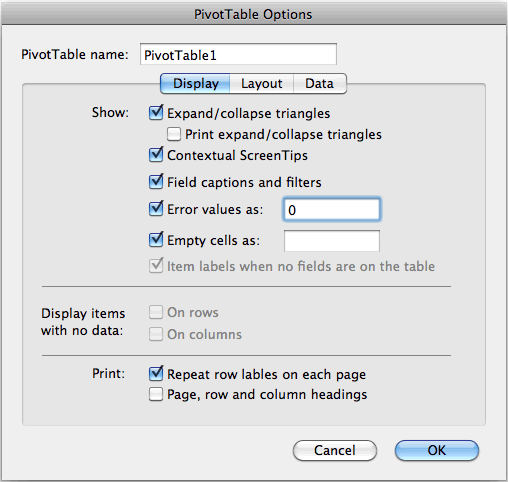The image size is (508, 482).
Task: Switch to the Display tab
Action: [x=195, y=83]
